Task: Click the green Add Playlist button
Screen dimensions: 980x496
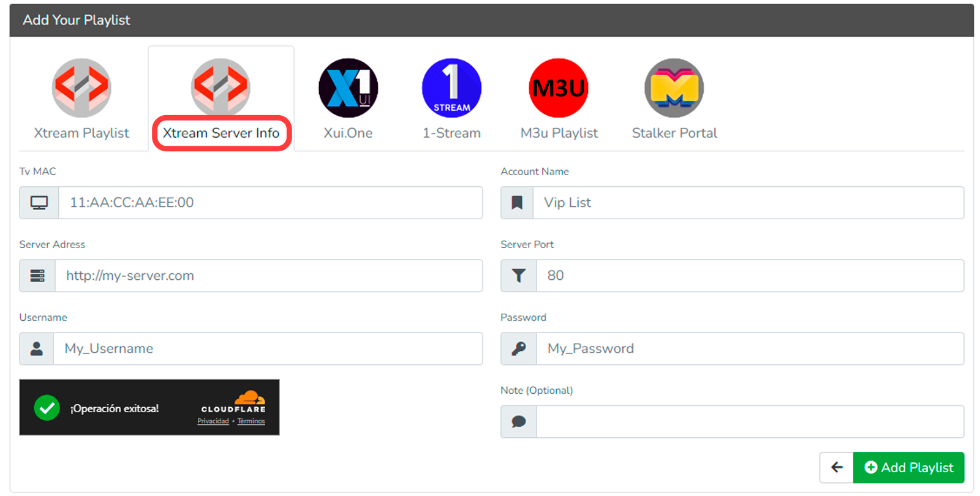Action: [x=909, y=468]
